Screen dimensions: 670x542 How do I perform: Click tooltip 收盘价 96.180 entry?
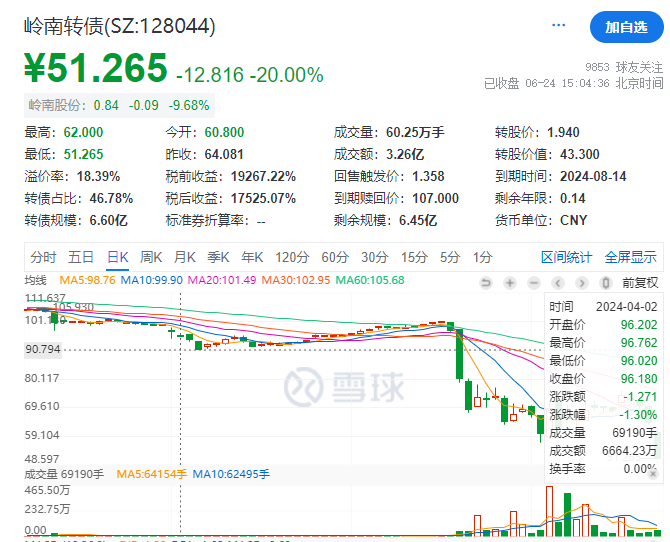tap(603, 378)
